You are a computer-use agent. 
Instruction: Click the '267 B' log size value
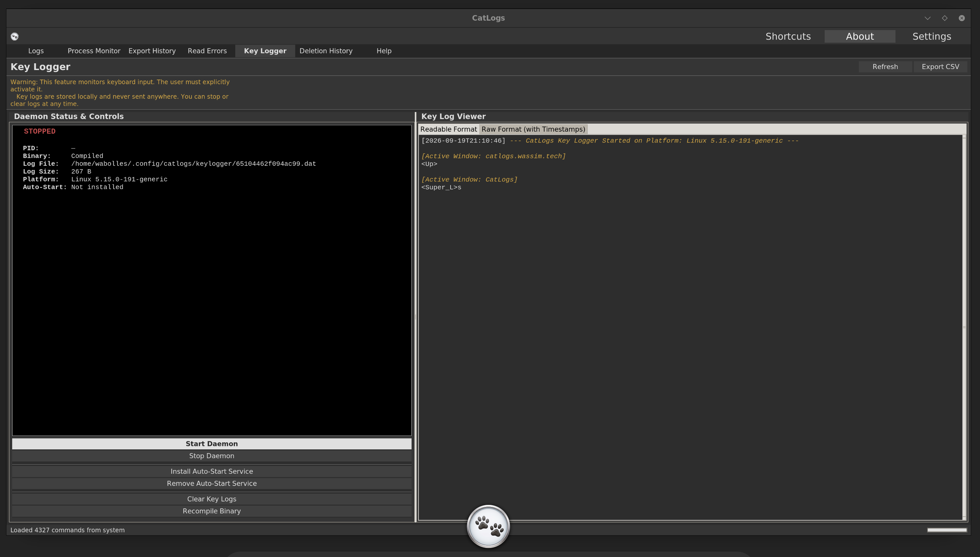point(81,171)
